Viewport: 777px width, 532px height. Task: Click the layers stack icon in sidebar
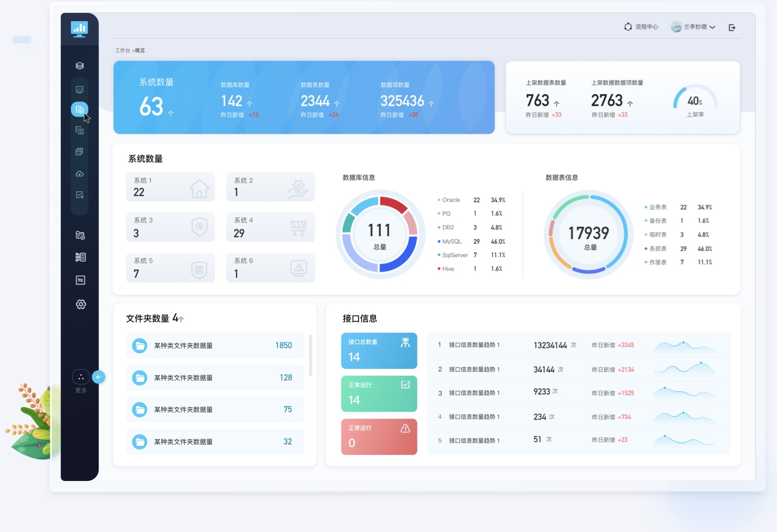(80, 66)
